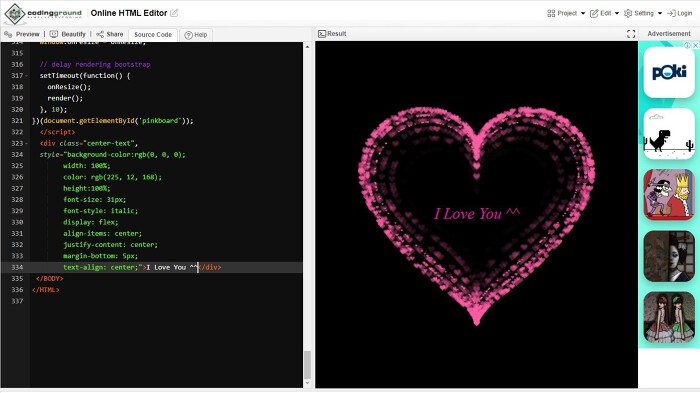The width and height of the screenshot is (700, 393).
Task: Click the 'height:100%;' code line
Action: [x=87, y=188]
